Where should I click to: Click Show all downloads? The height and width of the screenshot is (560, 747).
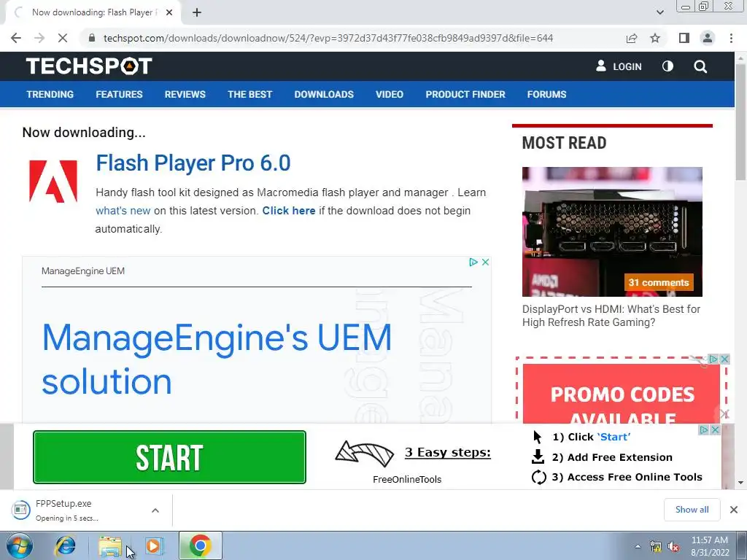pyautogui.click(x=692, y=510)
